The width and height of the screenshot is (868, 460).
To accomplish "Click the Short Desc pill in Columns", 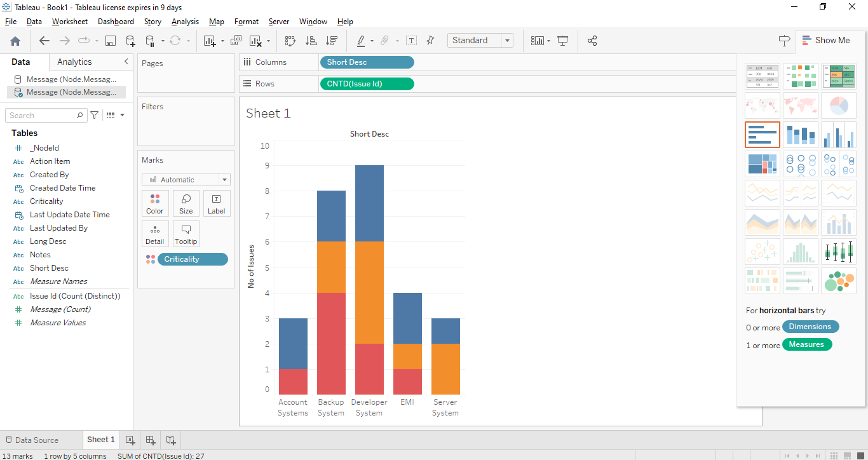I will coord(367,62).
